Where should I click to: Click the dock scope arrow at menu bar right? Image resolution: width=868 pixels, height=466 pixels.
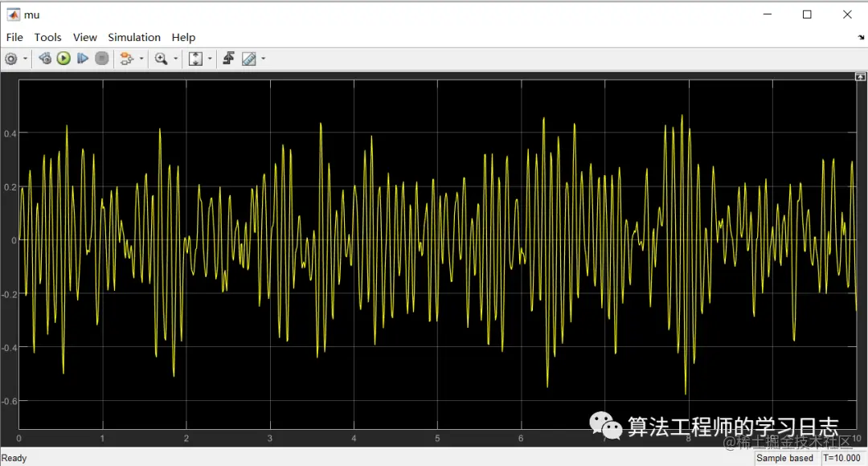point(861,37)
